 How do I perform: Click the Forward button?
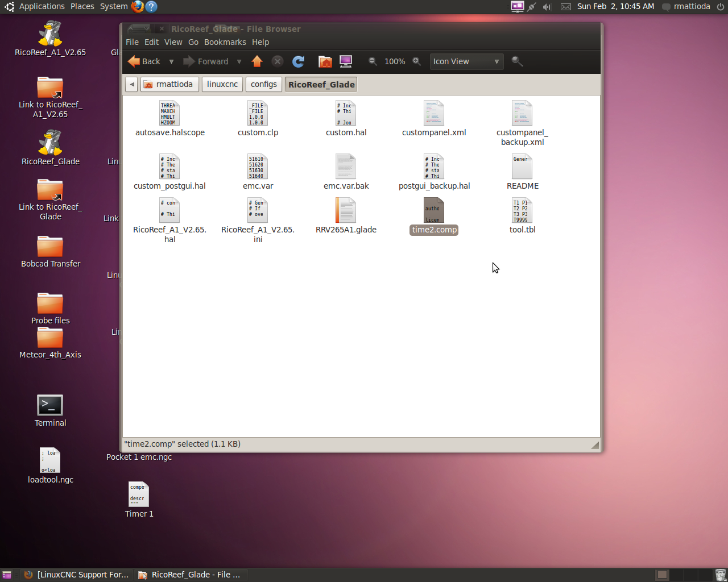[x=206, y=61]
